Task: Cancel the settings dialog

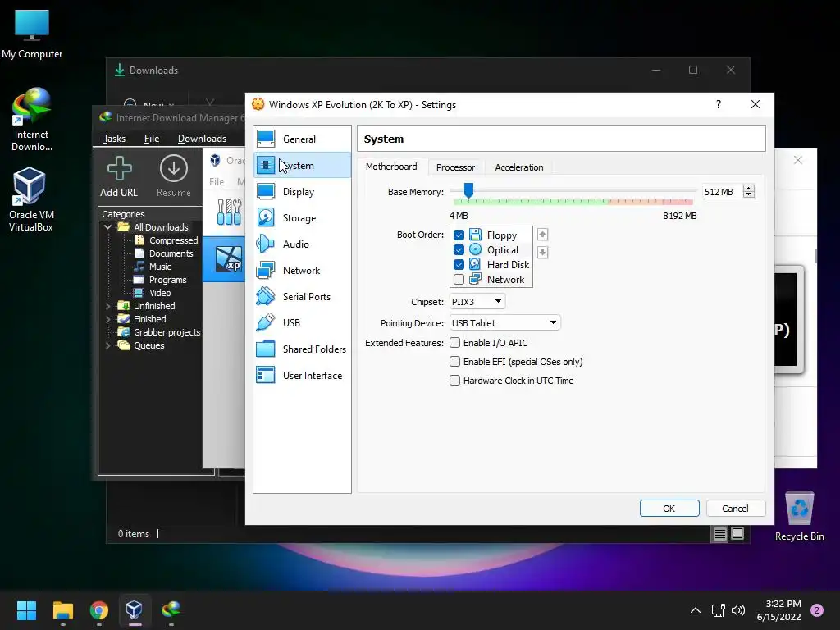Action: pyautogui.click(x=735, y=509)
